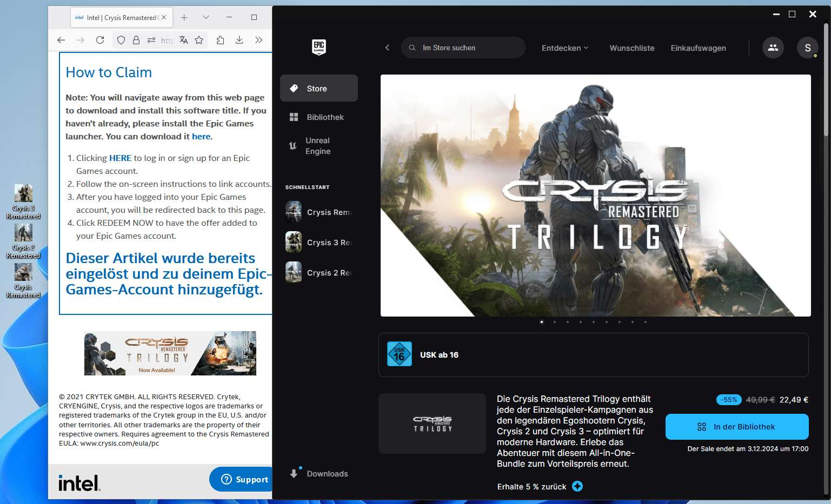Click the Im Store suchen search field
Viewport: 831px width, 504px height.
coord(463,48)
